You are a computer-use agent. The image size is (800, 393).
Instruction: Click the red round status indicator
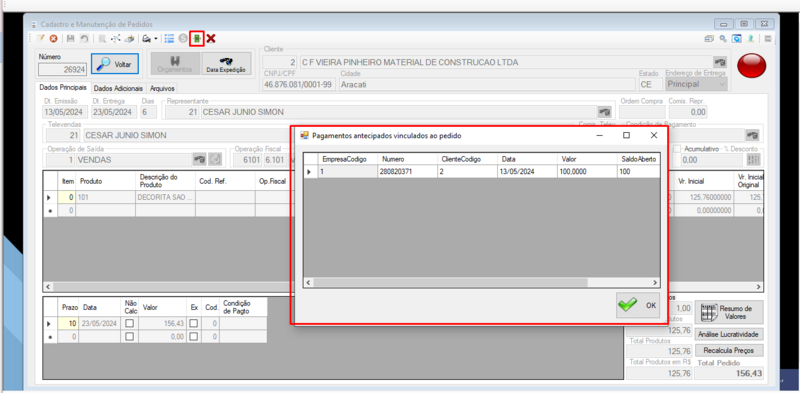(752, 65)
